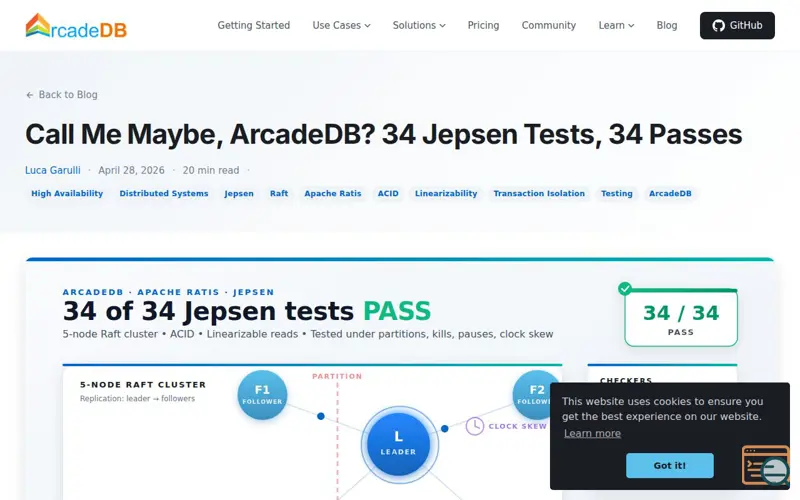Expand the Learn dropdown
The image size is (800, 500).
(616, 26)
